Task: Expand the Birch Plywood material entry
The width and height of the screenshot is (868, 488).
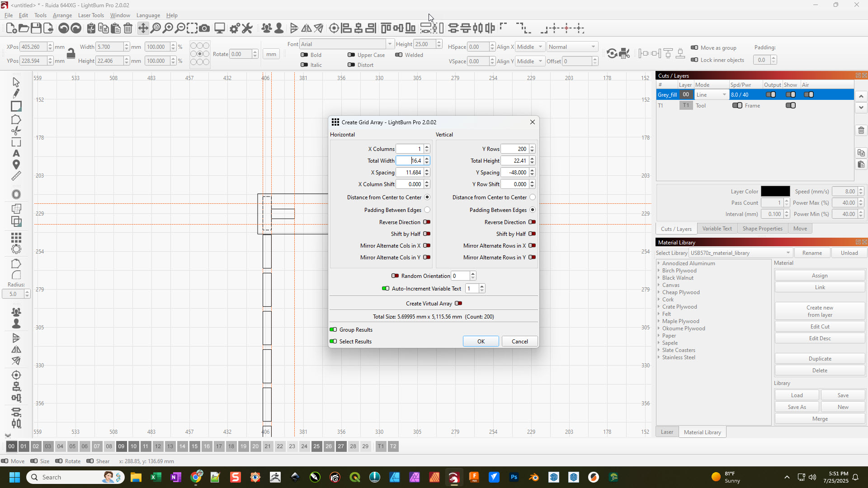Action: pyautogui.click(x=659, y=271)
